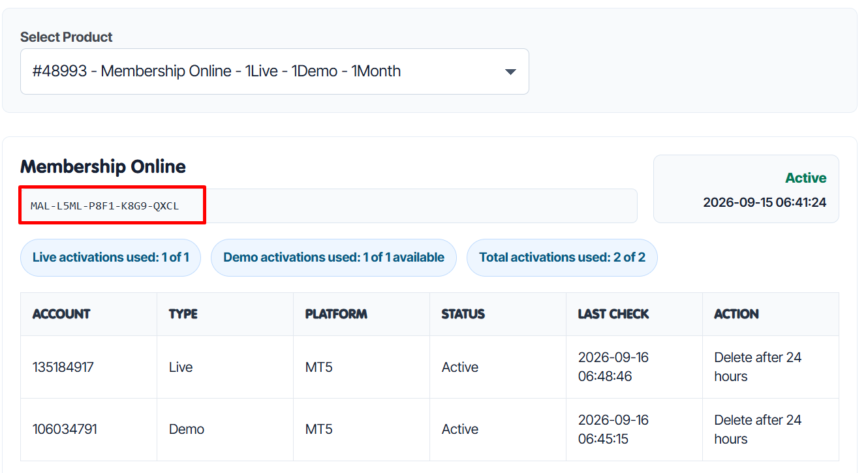868x473 pixels.
Task: Click Delete after 24 hours for Live account
Action: [758, 367]
